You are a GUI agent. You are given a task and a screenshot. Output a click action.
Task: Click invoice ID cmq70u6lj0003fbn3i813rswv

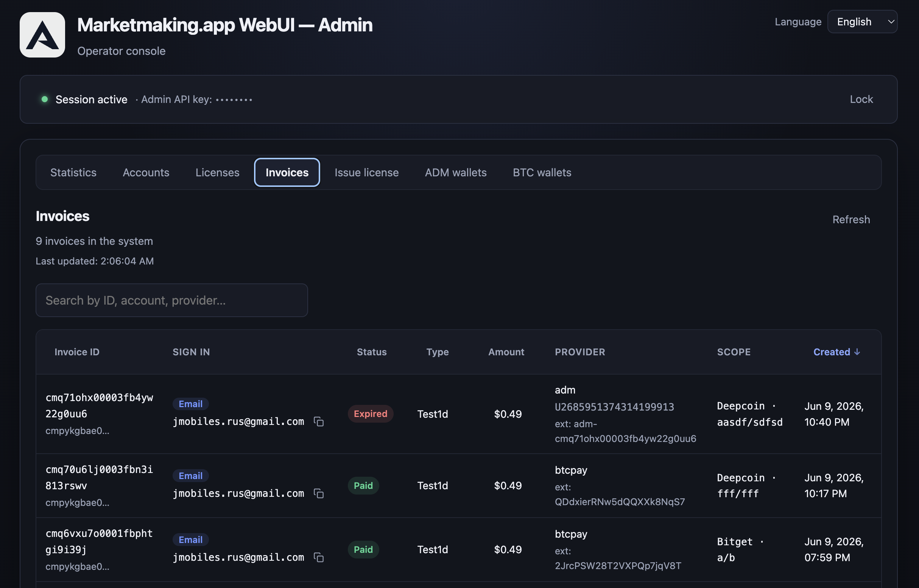99,478
